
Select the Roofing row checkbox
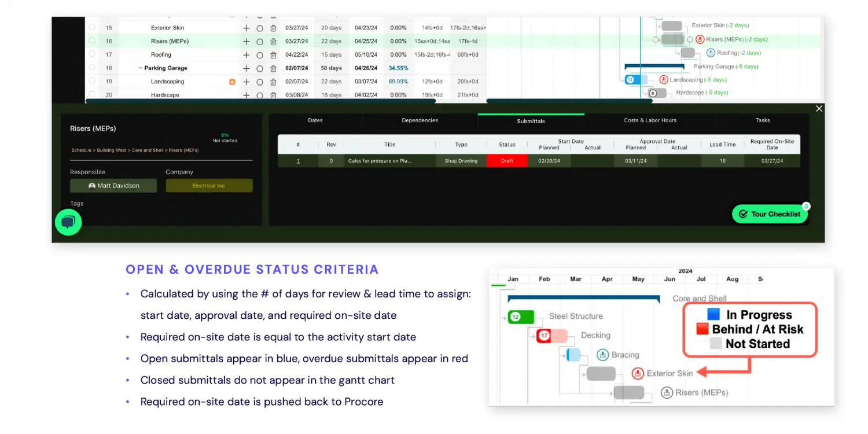pos(91,54)
